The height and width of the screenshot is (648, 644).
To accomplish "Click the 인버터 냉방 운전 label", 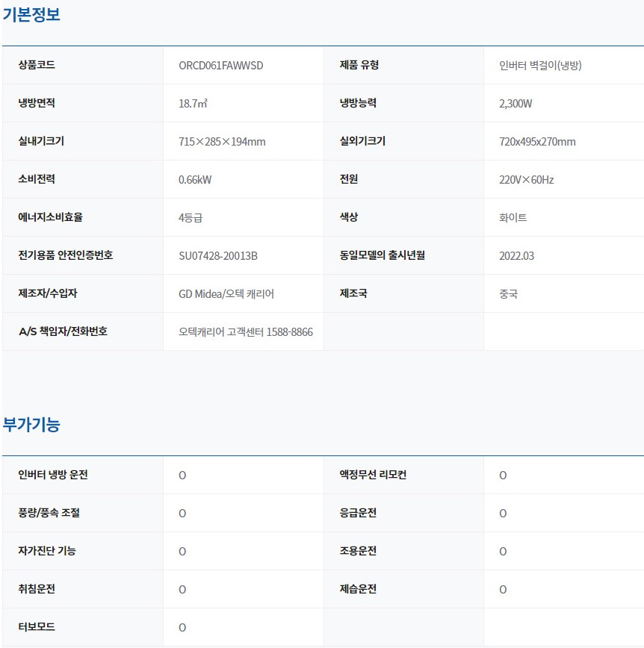I will pos(53,475).
